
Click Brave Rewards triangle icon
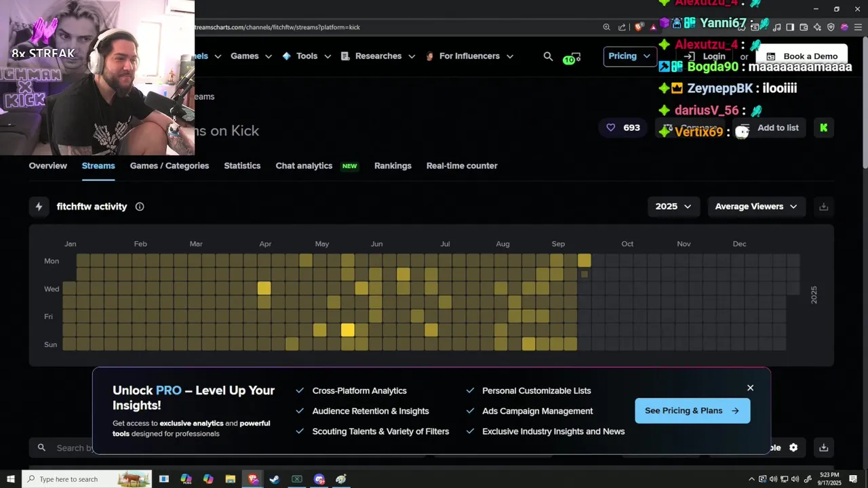pyautogui.click(x=653, y=27)
